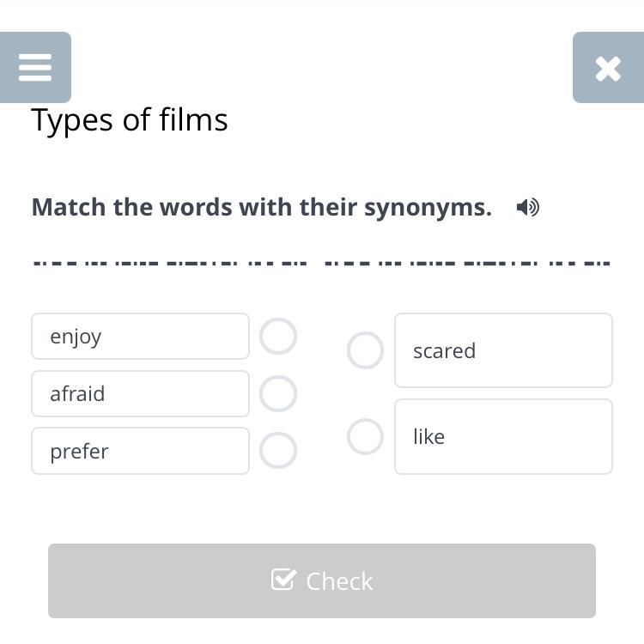Submit answers with the Check button
This screenshot has height=644, width=644.
tap(322, 580)
